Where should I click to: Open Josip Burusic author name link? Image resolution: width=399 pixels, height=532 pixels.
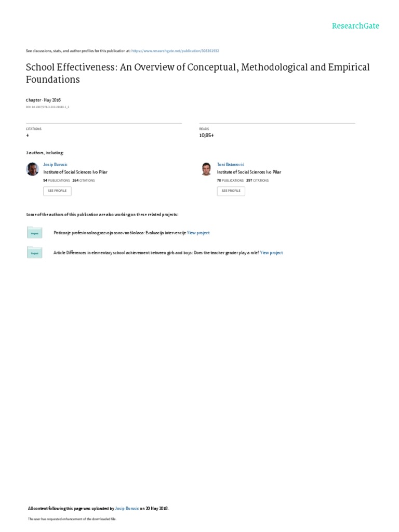(x=55, y=164)
